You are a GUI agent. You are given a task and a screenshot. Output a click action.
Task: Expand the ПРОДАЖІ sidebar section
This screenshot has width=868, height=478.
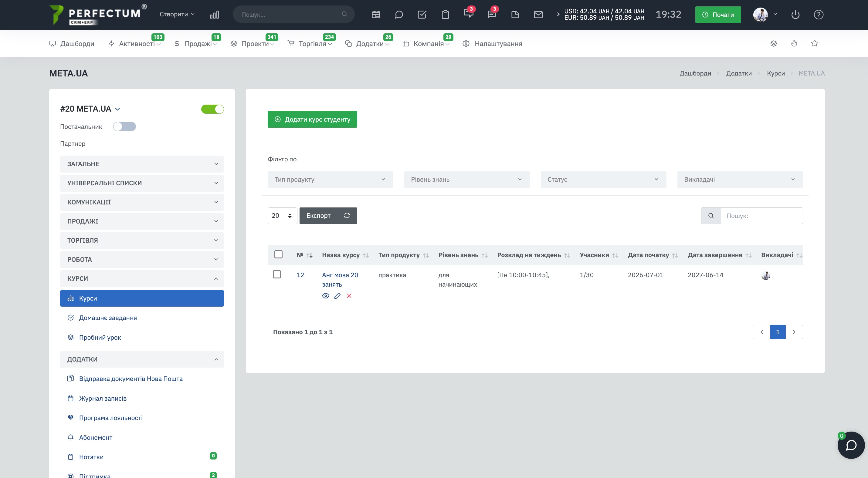pos(142,221)
